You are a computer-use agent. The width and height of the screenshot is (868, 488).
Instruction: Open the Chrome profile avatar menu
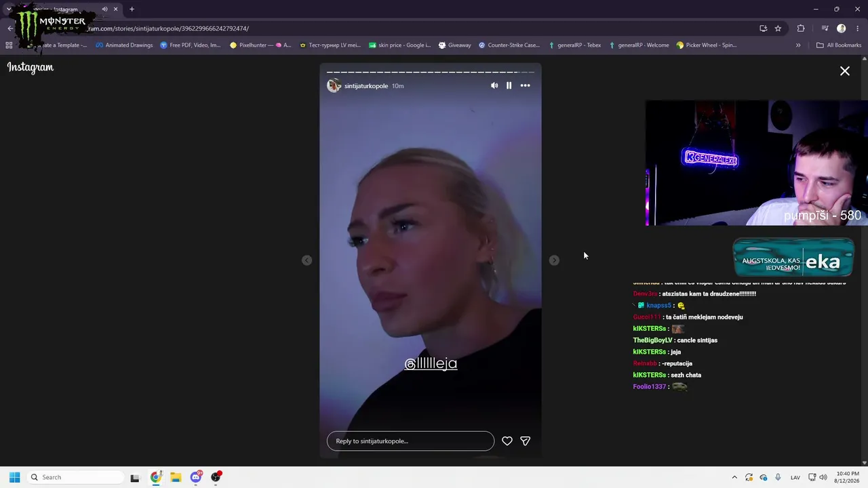coord(842,28)
